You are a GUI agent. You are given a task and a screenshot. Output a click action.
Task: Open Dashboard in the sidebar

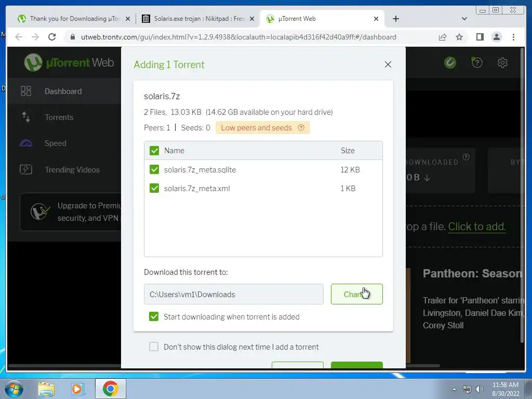point(64,91)
